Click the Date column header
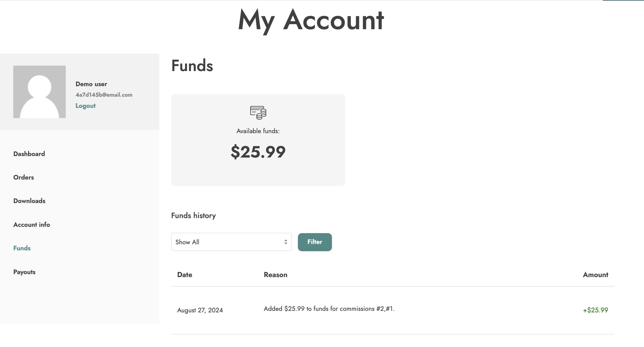The height and width of the screenshot is (347, 644). (185, 274)
